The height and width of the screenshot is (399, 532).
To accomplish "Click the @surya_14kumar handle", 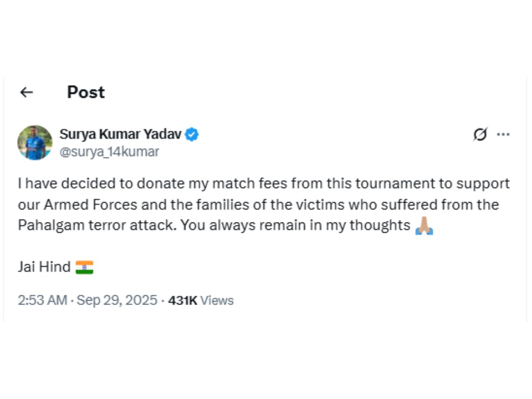I will click(x=109, y=152).
